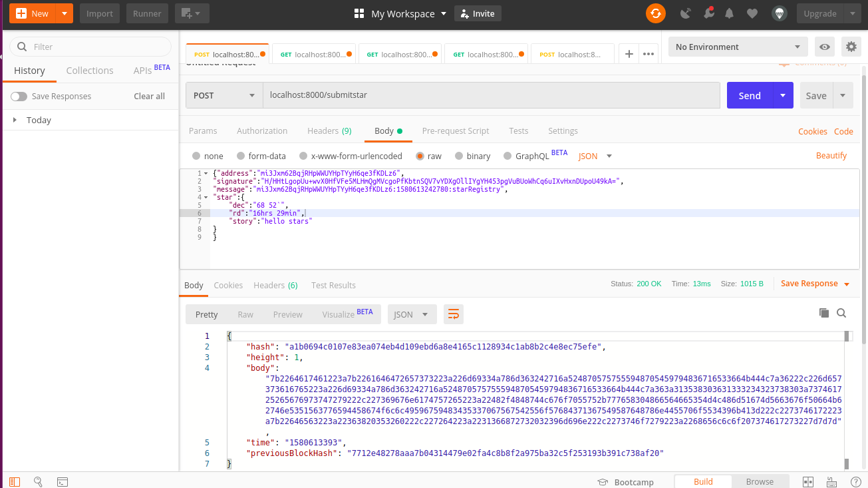The image size is (868, 488).
Task: Open the wrench settings icon with red dot
Action: coord(708,13)
